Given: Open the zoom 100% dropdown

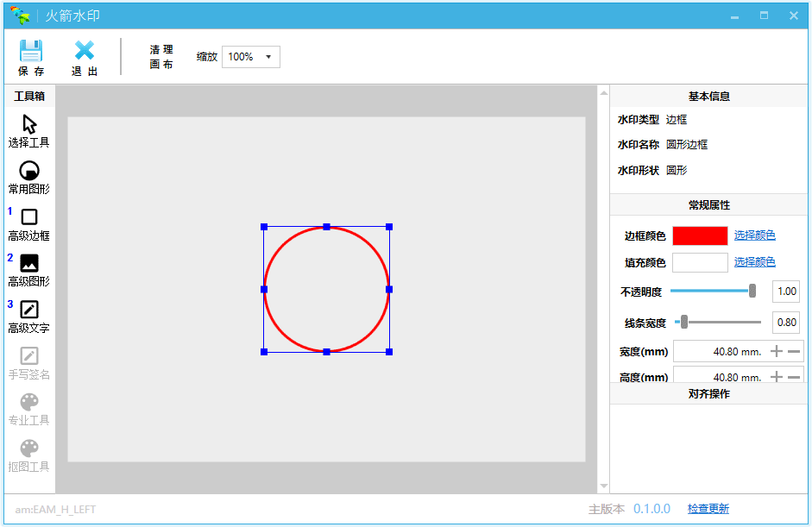Looking at the screenshot, I should coord(251,57).
